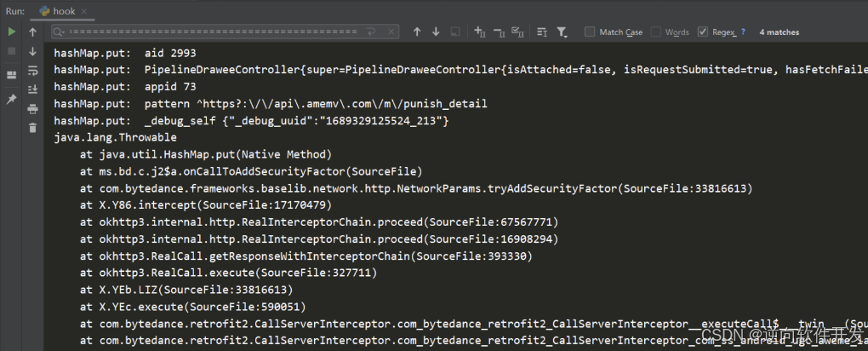Unselect the last occurrence icon

(x=499, y=32)
